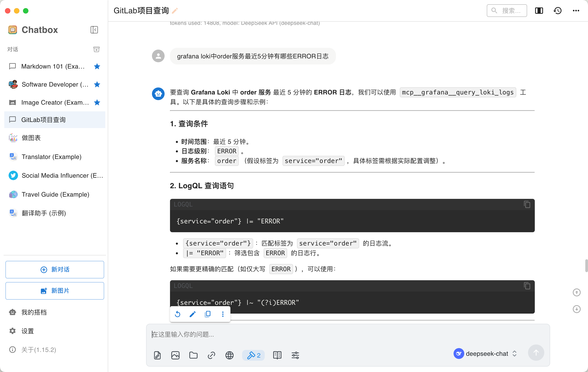Unstar the Markdown 101 conversation
The height and width of the screenshot is (372, 588).
point(97,66)
